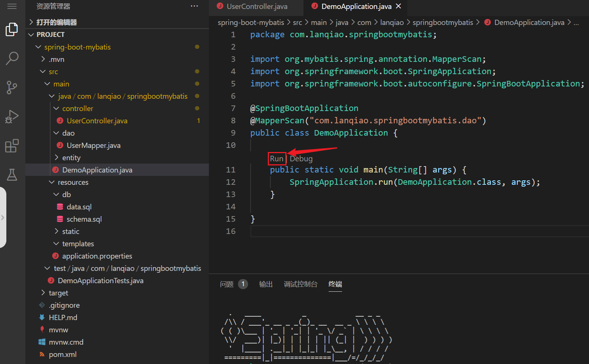The height and width of the screenshot is (364, 589).
Task: Open the hamburger menu icon
Action: click(12, 6)
